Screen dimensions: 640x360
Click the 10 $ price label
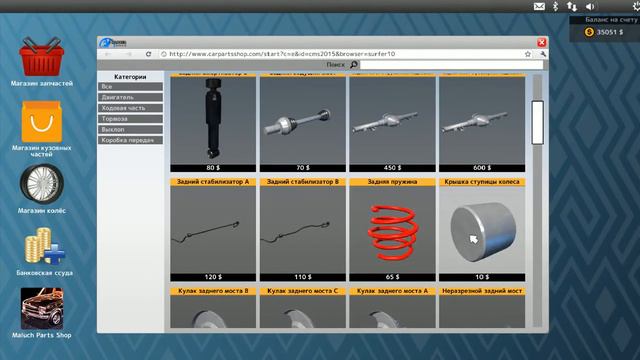[x=482, y=277]
